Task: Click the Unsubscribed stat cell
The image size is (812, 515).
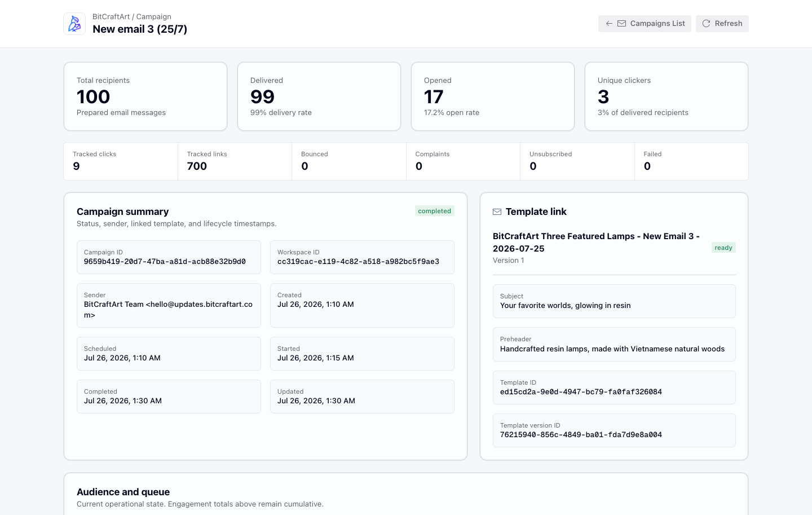Action: 577,161
